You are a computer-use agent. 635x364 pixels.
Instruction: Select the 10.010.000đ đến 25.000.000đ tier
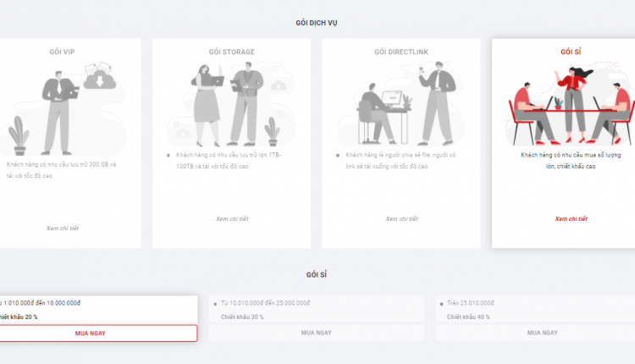(317, 309)
